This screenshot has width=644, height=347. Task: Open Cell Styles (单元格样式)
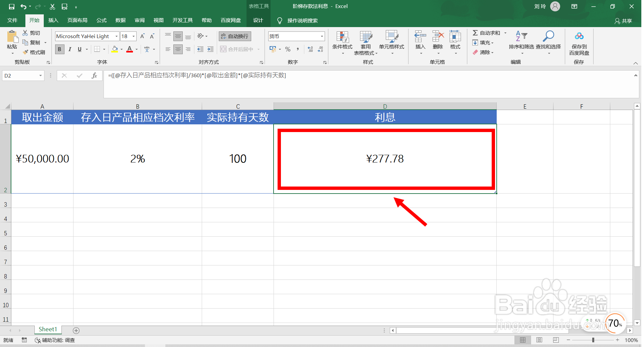tap(392, 42)
